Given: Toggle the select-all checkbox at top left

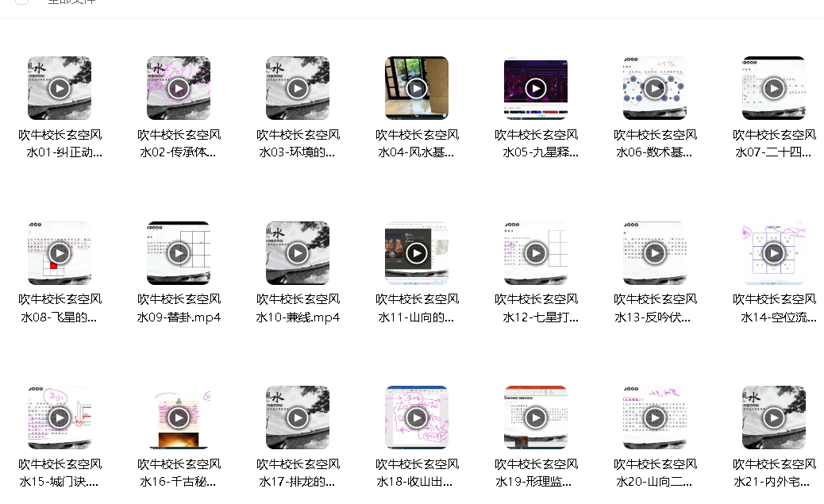Looking at the screenshot, I should [x=21, y=2].
